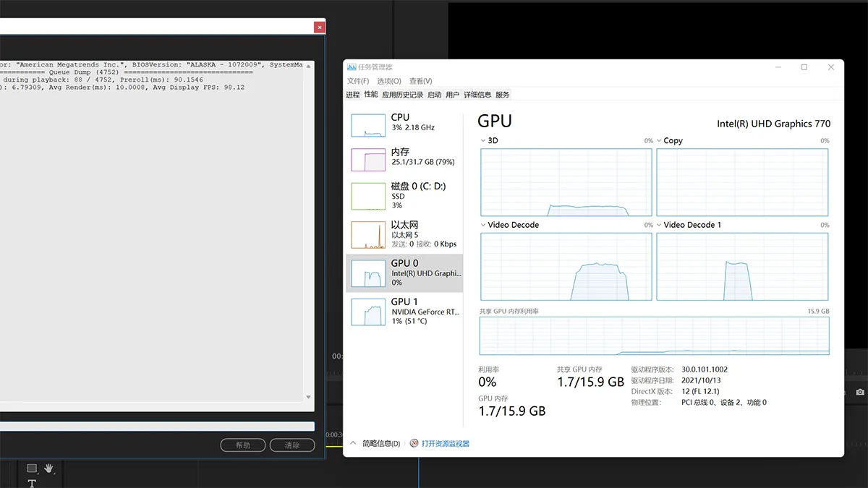Switch to the 用户 tab
This screenshot has height=488, width=868.
(453, 95)
